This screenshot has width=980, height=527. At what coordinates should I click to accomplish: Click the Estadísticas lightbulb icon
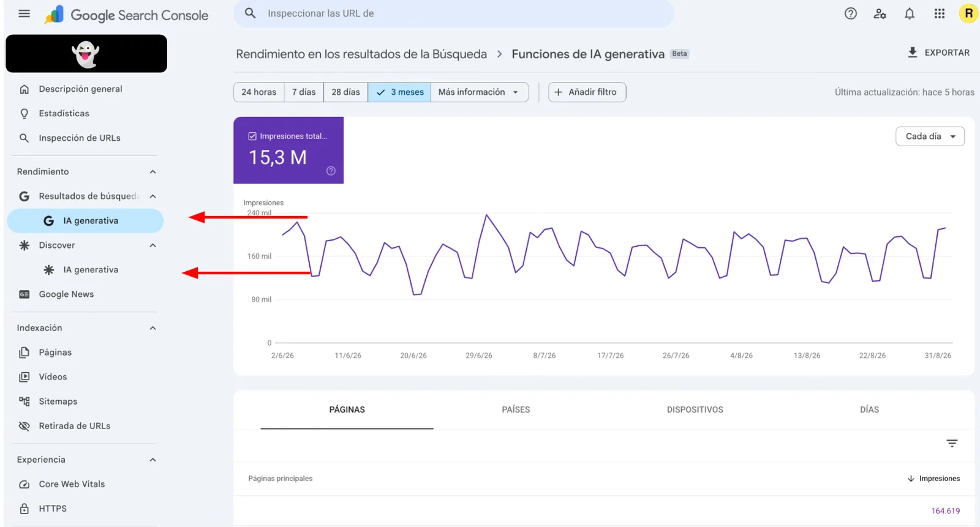point(24,113)
